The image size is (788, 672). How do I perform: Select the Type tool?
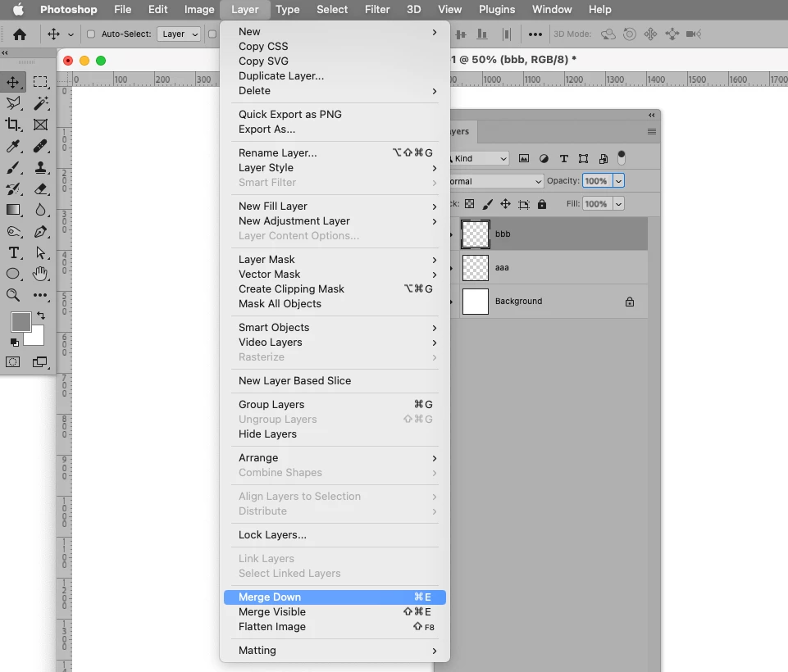pyautogui.click(x=14, y=252)
